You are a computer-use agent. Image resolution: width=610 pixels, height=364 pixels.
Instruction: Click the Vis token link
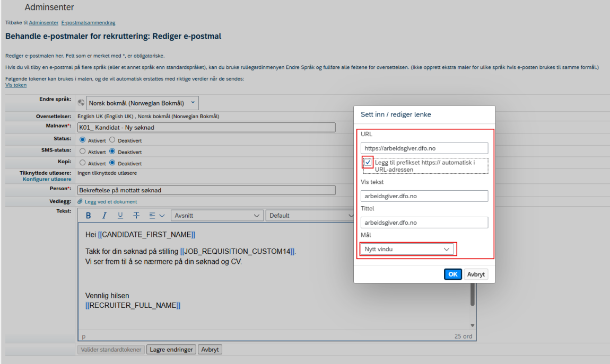point(16,85)
